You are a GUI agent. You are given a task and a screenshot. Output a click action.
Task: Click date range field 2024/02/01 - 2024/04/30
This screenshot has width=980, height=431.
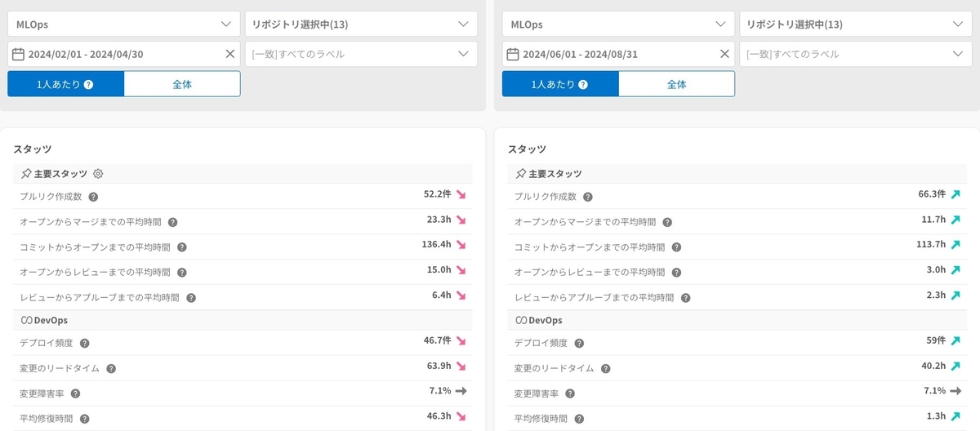point(124,54)
